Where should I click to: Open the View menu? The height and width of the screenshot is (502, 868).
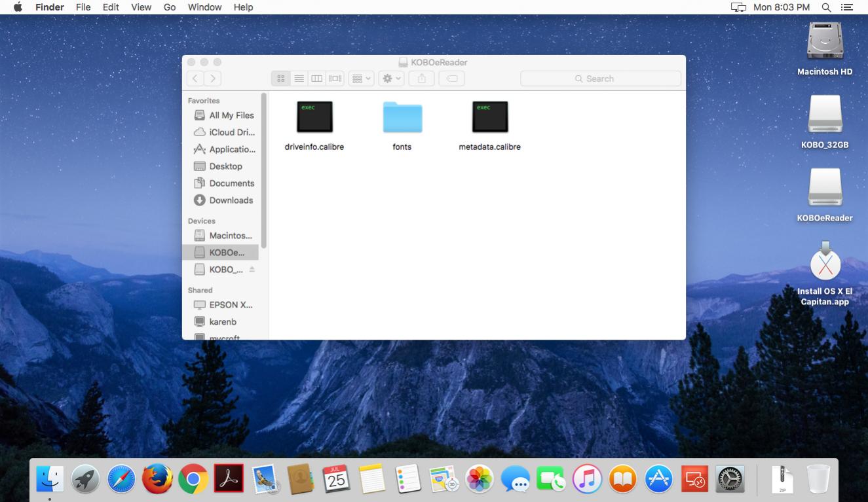pyautogui.click(x=141, y=7)
